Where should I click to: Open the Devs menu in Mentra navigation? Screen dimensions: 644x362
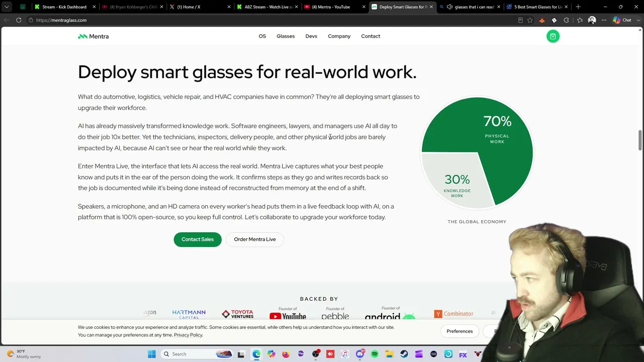pyautogui.click(x=311, y=36)
